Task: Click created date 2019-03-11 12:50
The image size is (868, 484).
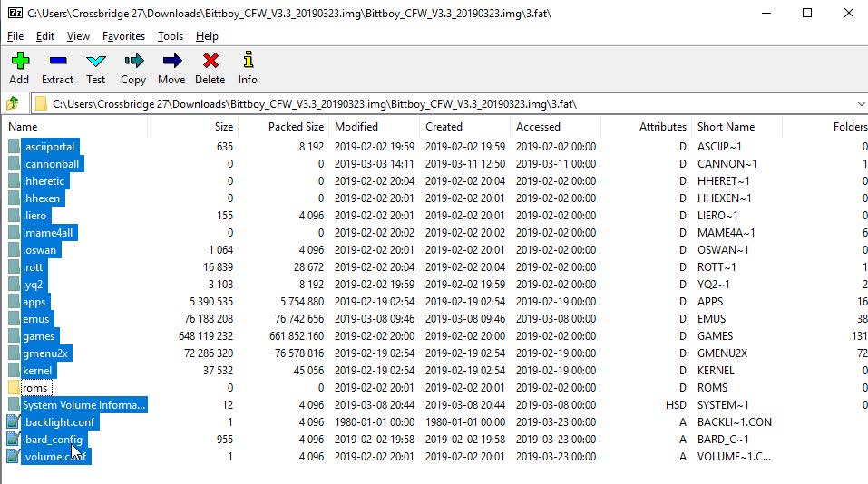Action: coord(465,164)
